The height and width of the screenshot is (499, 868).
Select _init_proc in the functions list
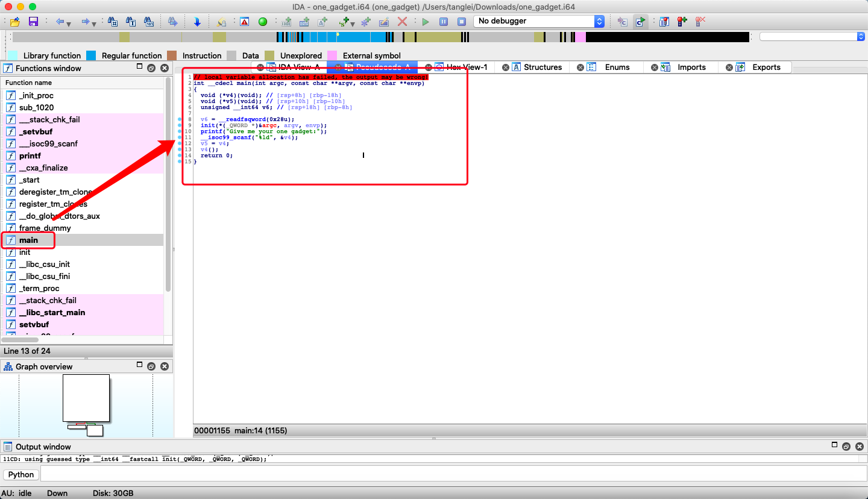pos(83,95)
